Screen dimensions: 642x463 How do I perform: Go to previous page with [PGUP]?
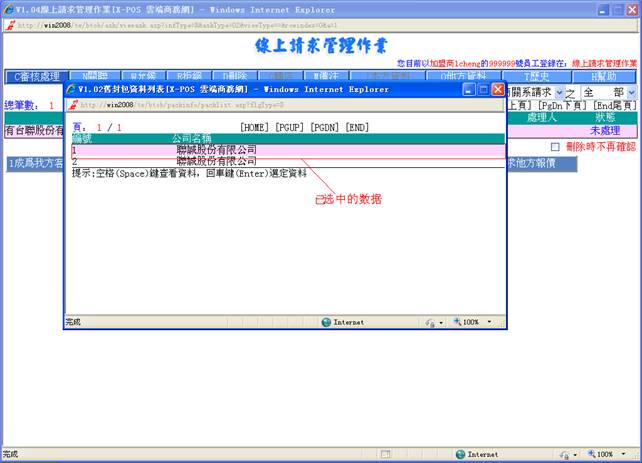click(x=291, y=127)
